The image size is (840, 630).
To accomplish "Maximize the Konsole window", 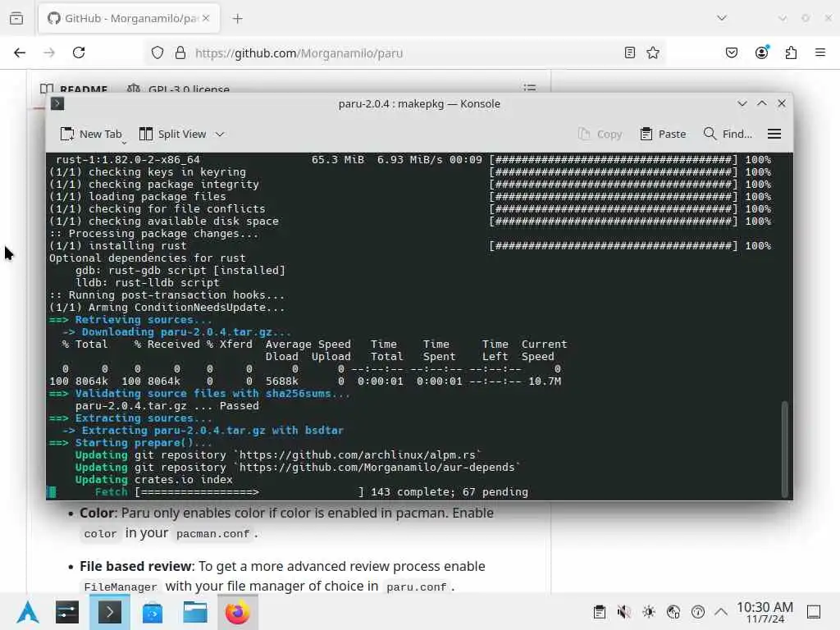I will pos(762,103).
